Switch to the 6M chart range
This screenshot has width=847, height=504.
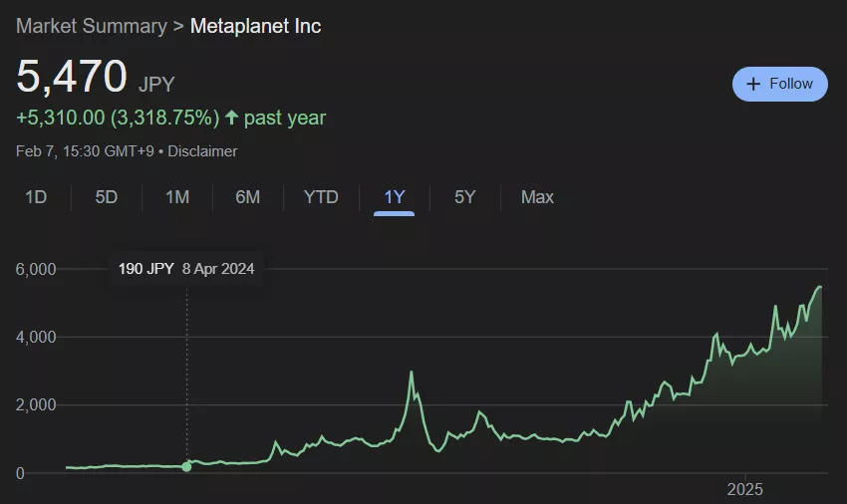click(x=248, y=197)
